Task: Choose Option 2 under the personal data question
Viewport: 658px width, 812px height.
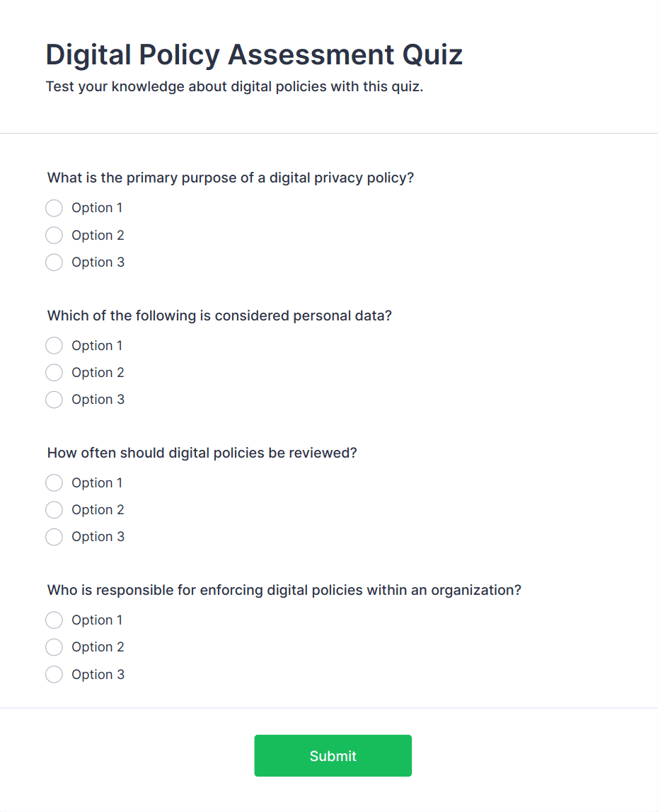Action: click(x=54, y=372)
